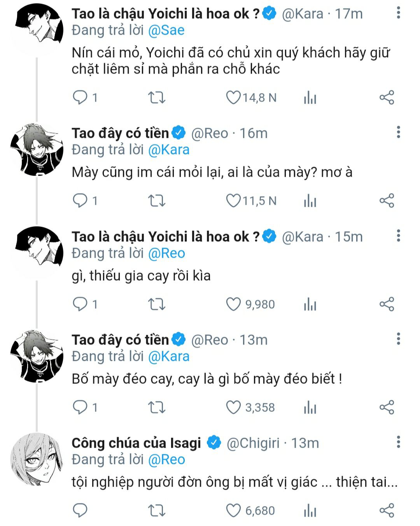This screenshot has height=526, width=420.
Task: Share Reo's tweet 'Bố mày đéo cay'
Action: [x=387, y=407]
